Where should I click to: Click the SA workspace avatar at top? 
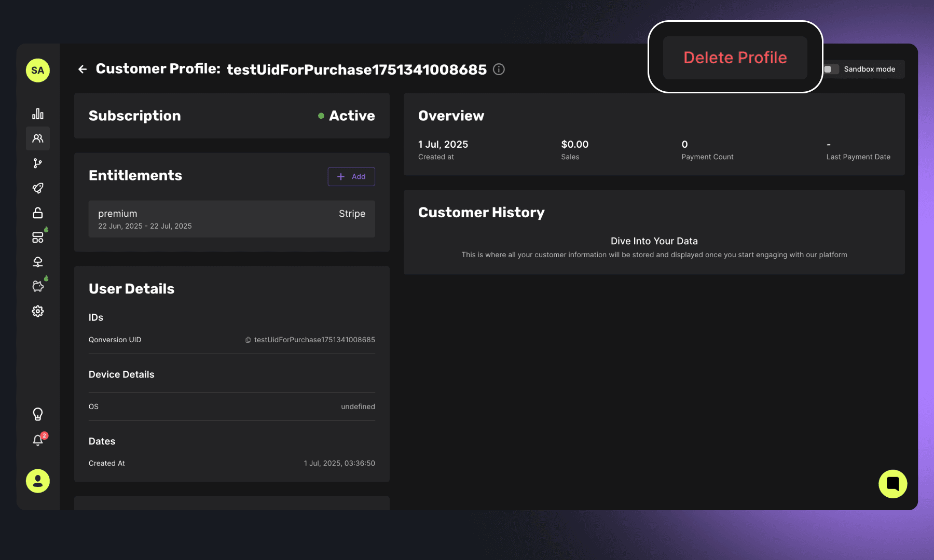(x=37, y=70)
